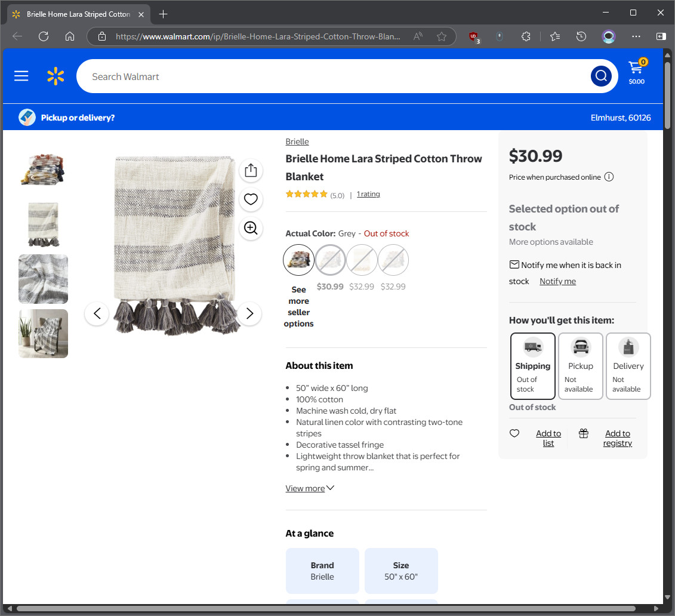
Task: Share this product via share icon
Action: tap(251, 171)
